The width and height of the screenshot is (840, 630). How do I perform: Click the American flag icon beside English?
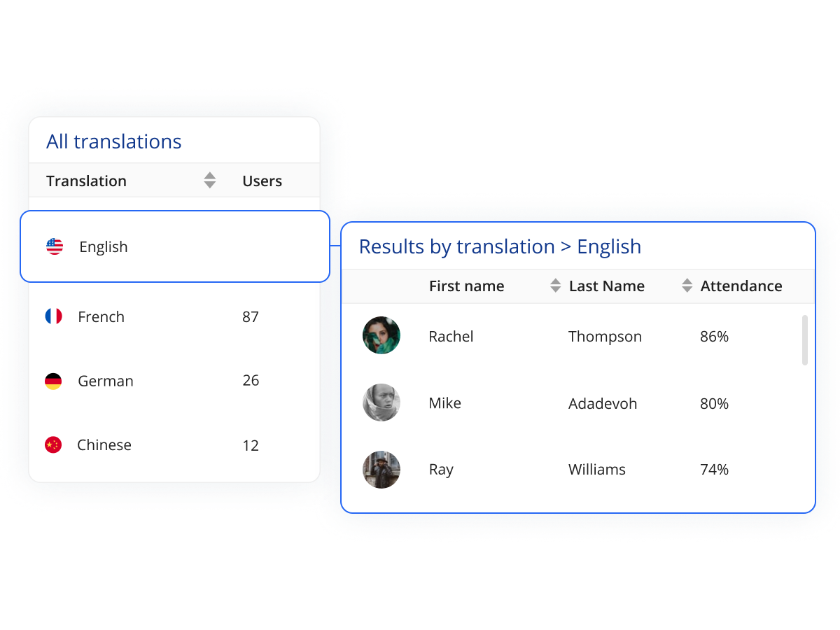click(x=54, y=246)
